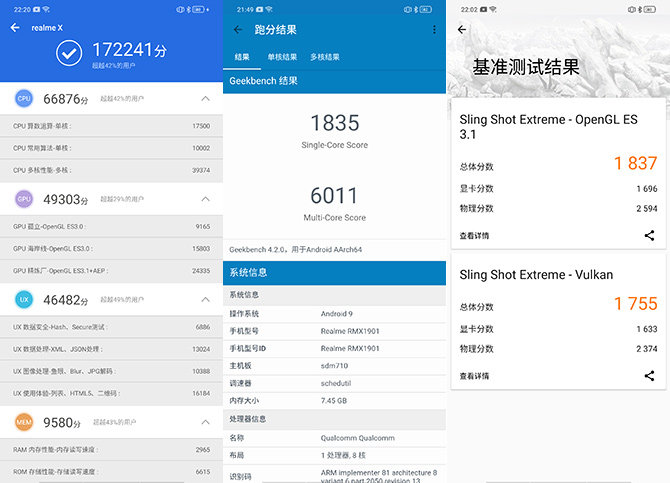Share the Sling Shot Extreme Vulkan result
Image resolution: width=670 pixels, height=483 pixels.
pos(649,376)
